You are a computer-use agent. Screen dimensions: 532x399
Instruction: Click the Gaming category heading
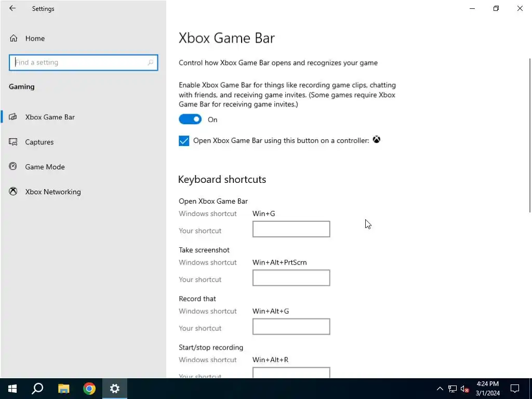(x=22, y=87)
